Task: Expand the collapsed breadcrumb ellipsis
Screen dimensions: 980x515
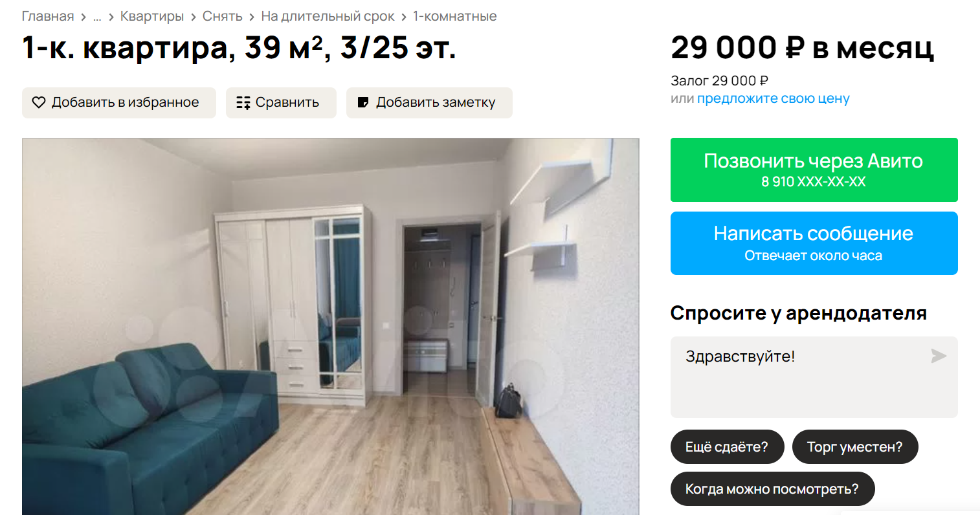Action: [x=97, y=17]
